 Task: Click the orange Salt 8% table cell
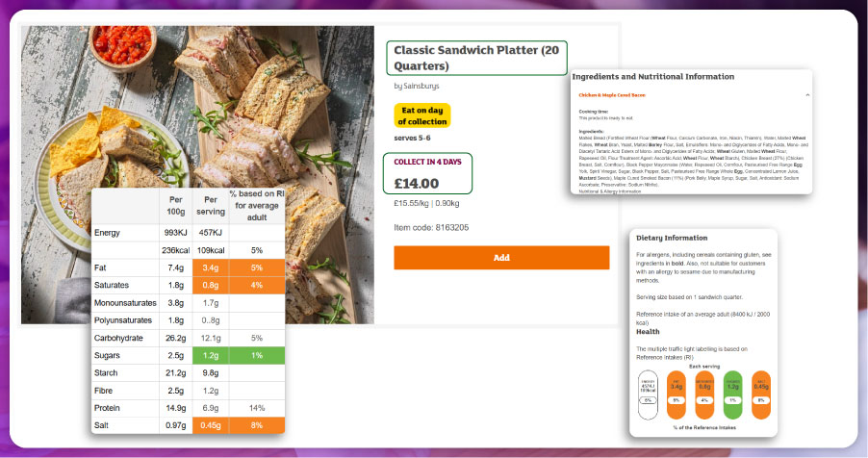(256, 426)
